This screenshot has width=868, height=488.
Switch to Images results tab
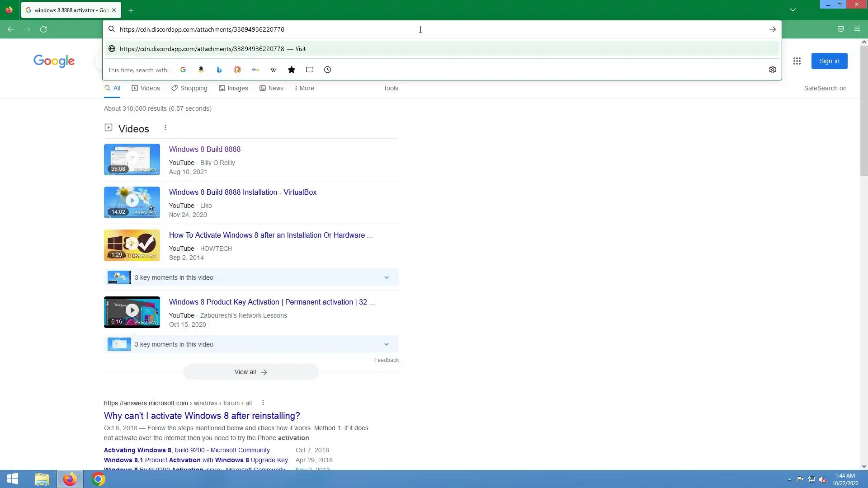click(233, 88)
